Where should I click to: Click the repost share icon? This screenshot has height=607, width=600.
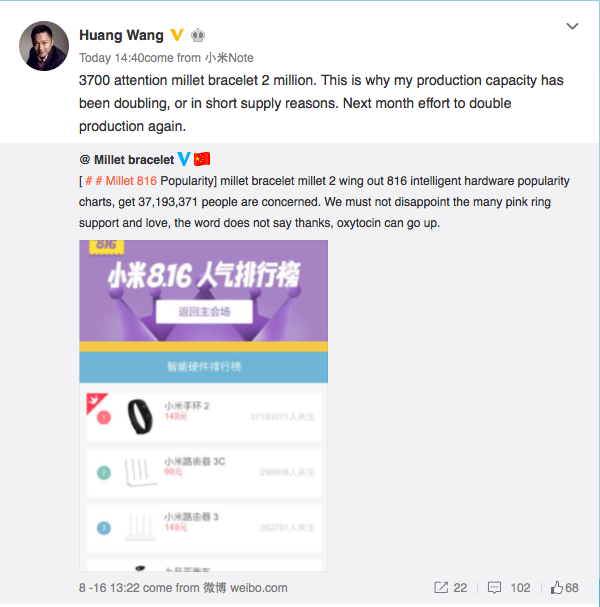(441, 587)
